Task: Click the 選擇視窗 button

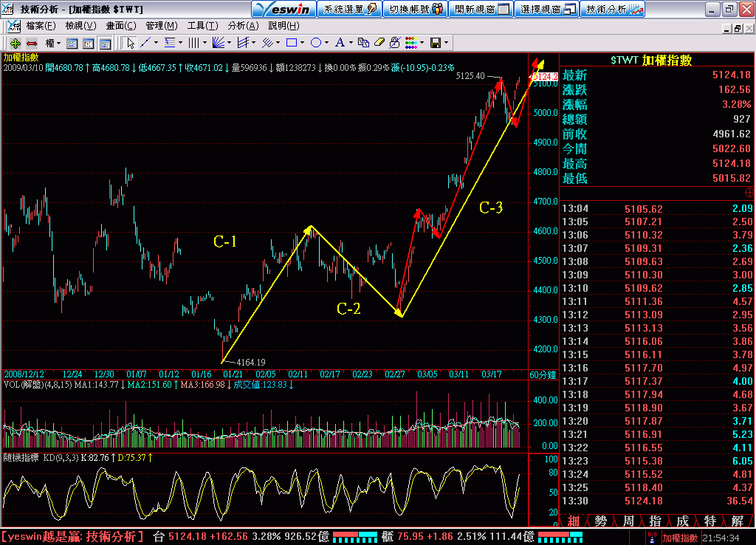Action: 546,9
